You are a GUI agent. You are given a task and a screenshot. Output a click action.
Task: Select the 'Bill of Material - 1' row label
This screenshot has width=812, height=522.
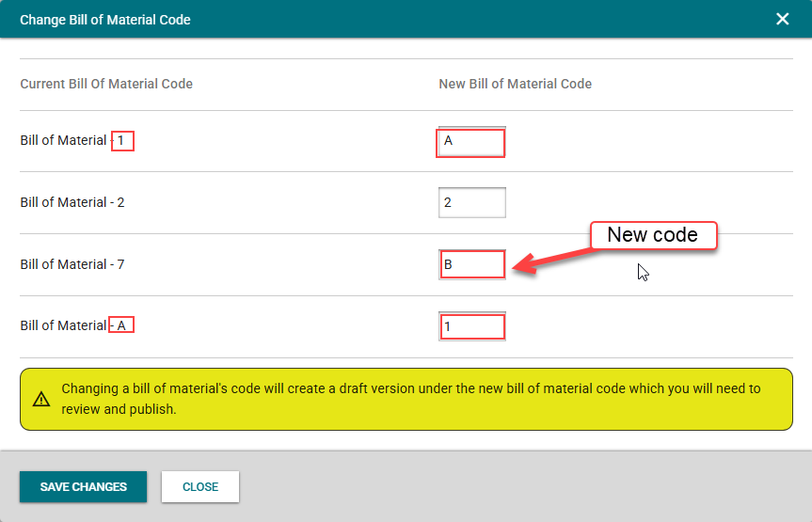(x=64, y=140)
